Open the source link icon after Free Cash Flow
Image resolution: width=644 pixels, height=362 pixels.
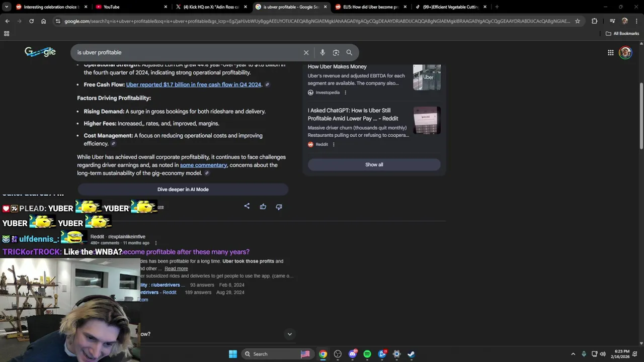coord(267,84)
